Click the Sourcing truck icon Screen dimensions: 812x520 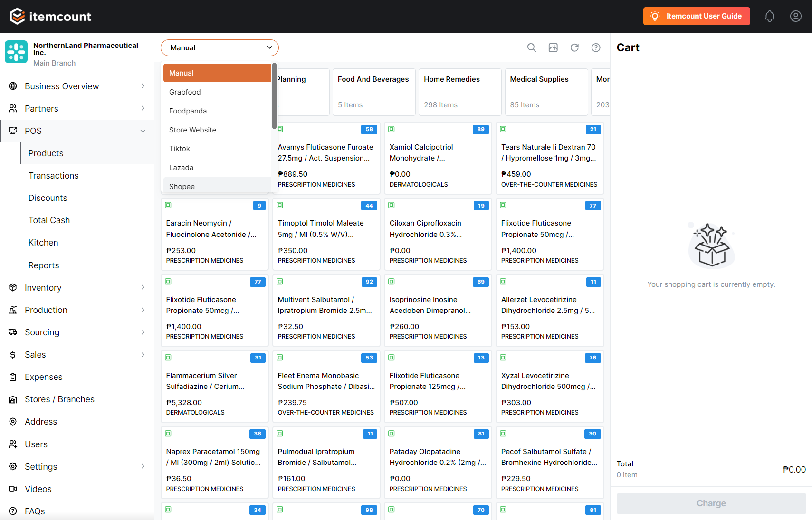[x=13, y=332]
